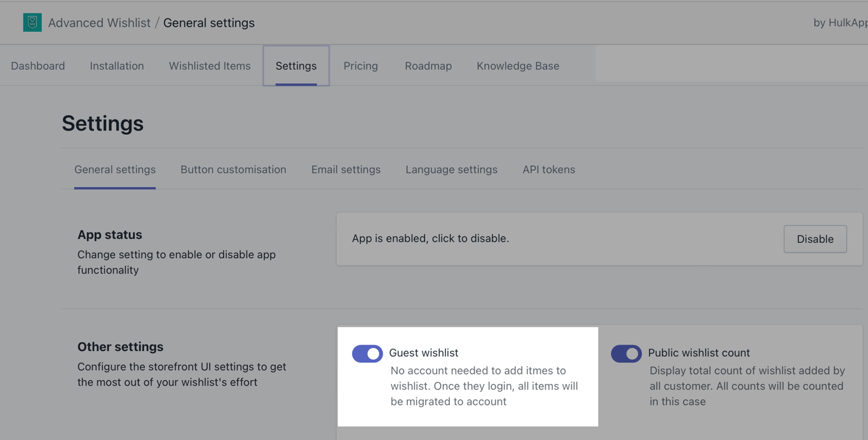This screenshot has height=440, width=868.
Task: Switch to Button customisation settings
Action: (x=233, y=170)
